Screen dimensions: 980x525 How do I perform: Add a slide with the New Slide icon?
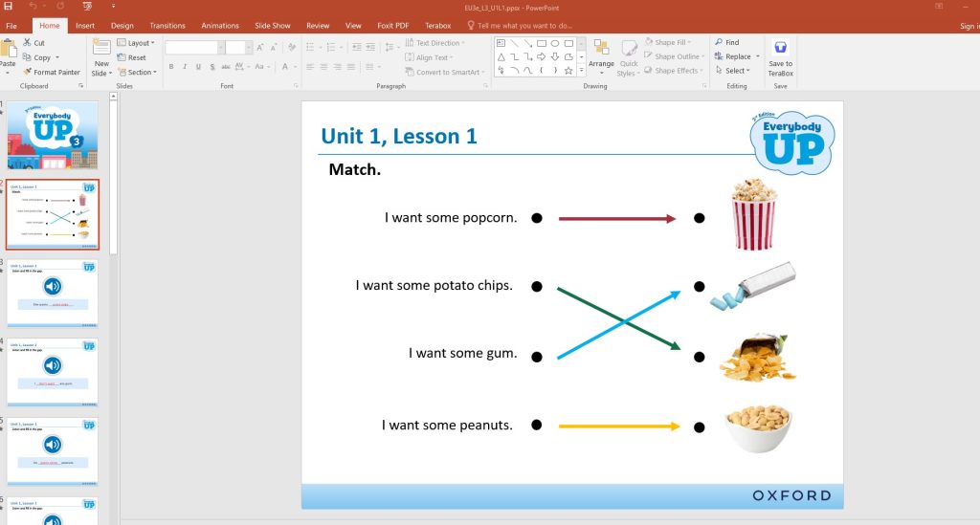coord(101,49)
